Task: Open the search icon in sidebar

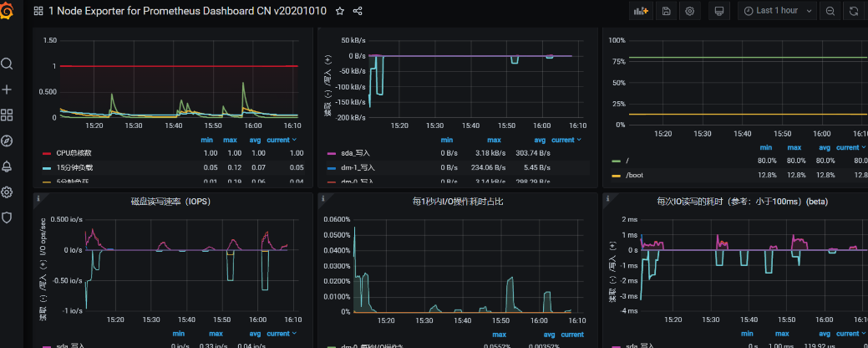Action: click(x=7, y=64)
